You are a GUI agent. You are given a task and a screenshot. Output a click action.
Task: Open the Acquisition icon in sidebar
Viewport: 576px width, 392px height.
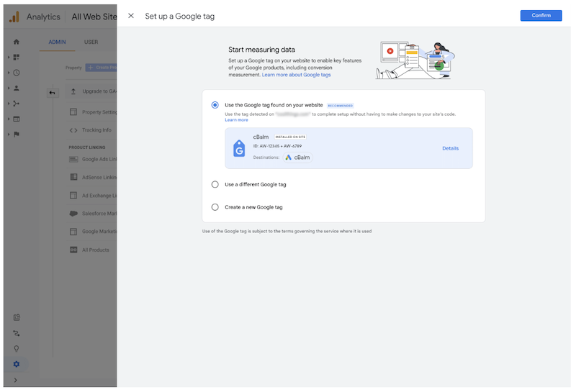[x=16, y=104]
